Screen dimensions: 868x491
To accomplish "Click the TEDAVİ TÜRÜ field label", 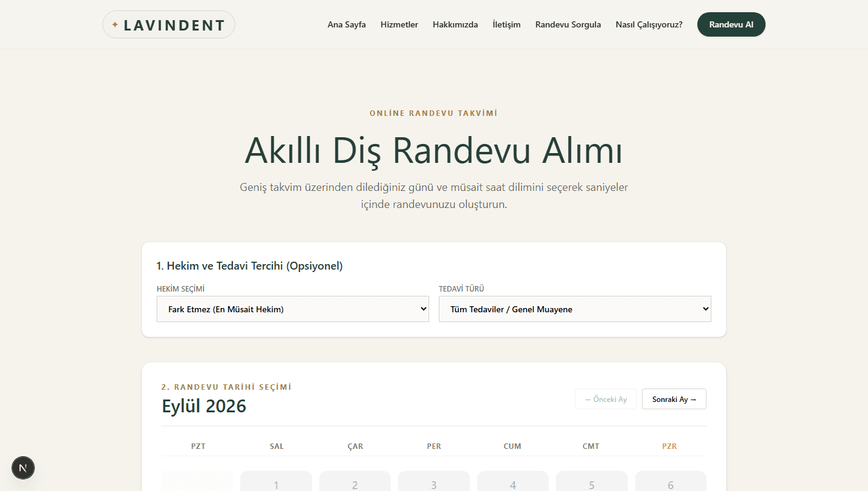I will click(461, 289).
